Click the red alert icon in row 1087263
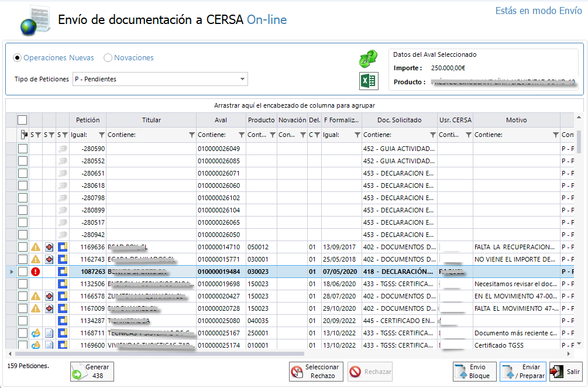 click(36, 272)
